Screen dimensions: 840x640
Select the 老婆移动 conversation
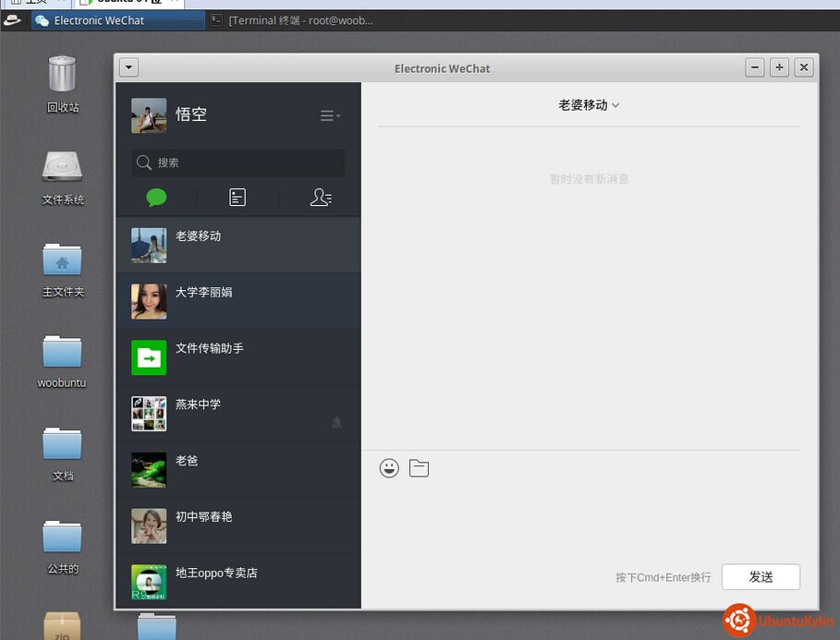(x=238, y=246)
